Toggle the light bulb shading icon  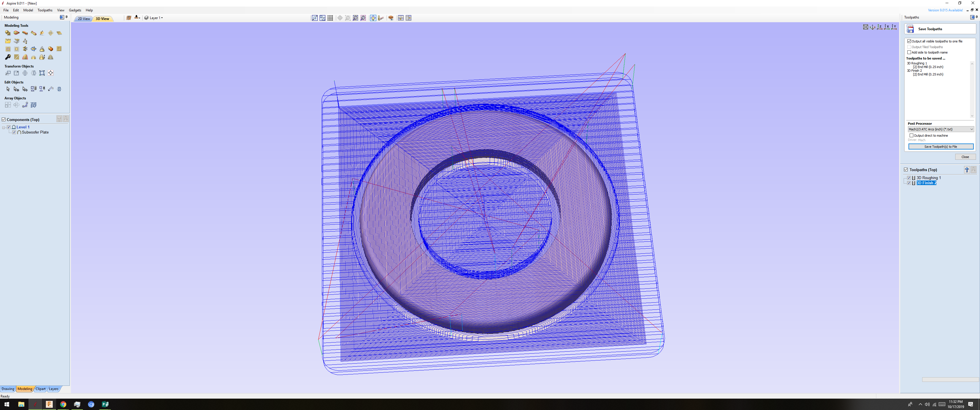pyautogui.click(x=373, y=18)
